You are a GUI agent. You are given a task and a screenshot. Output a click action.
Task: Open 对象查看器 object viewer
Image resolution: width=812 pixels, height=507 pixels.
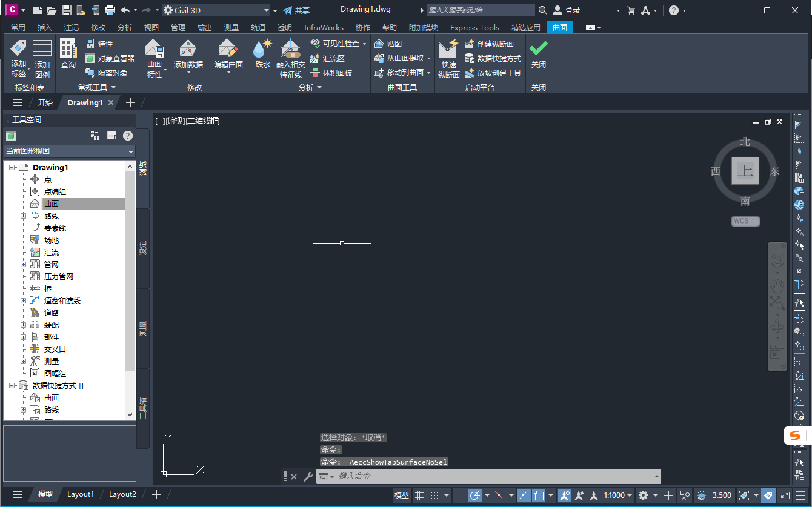coord(110,58)
